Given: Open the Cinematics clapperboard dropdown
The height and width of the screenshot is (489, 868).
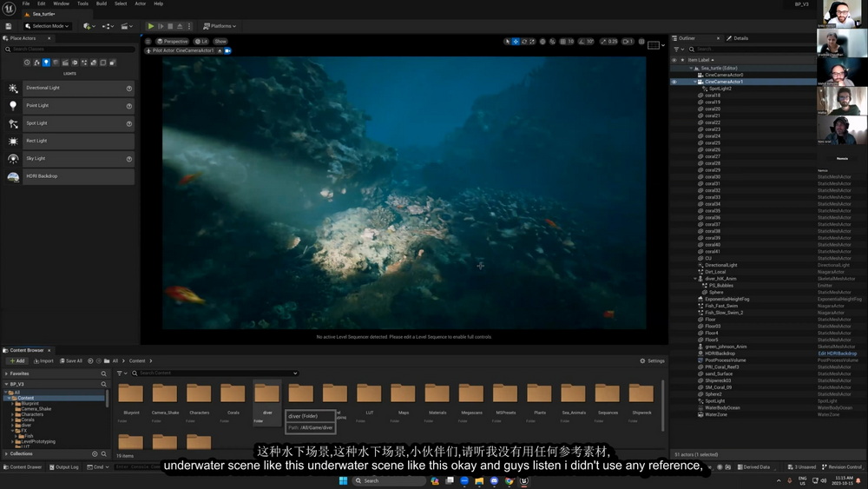Looking at the screenshot, I should click(127, 26).
